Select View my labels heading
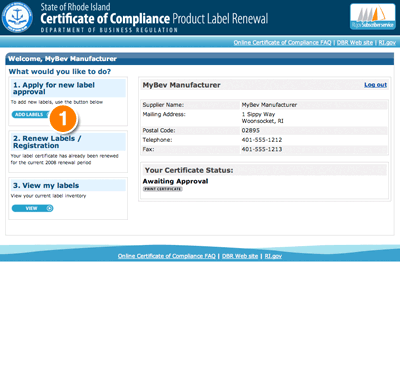 pyautogui.click(x=46, y=185)
